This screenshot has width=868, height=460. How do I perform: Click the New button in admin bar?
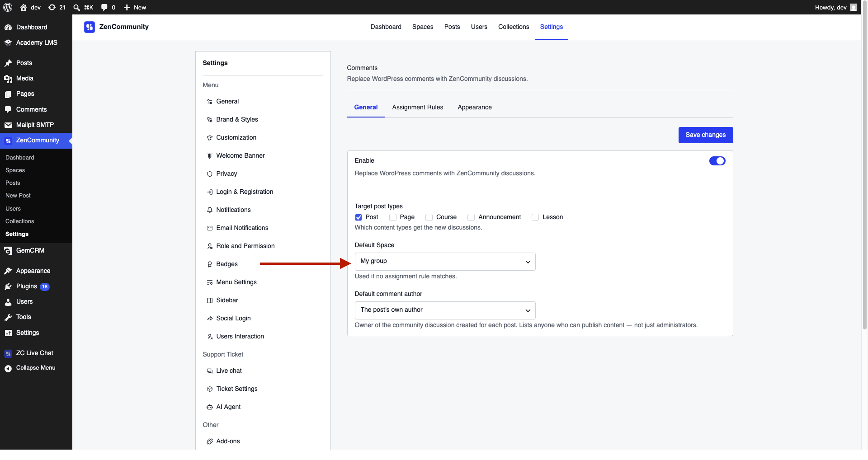pos(135,7)
